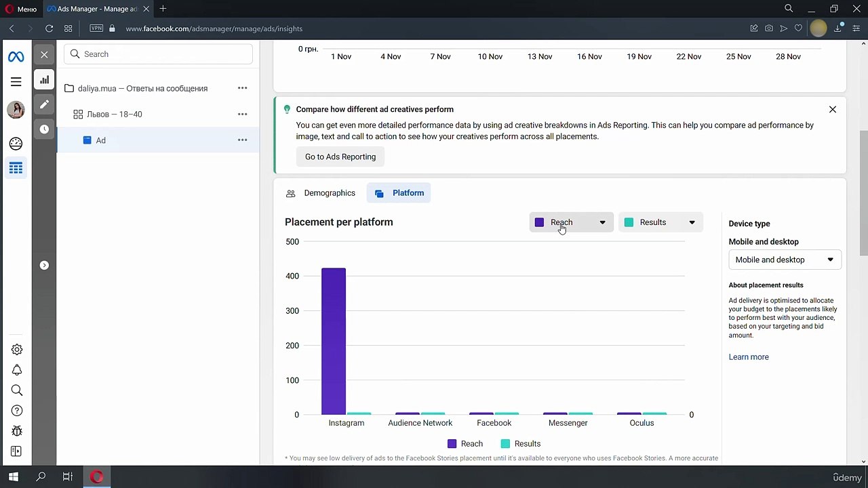Select the Львов — 18–40 ad set
This screenshot has width=868, height=488.
(x=158, y=114)
